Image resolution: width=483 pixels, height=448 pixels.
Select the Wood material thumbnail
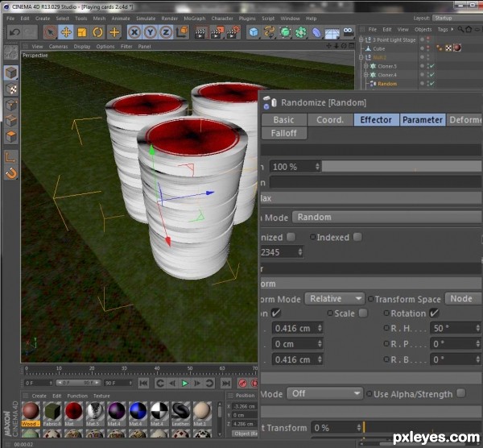click(31, 411)
